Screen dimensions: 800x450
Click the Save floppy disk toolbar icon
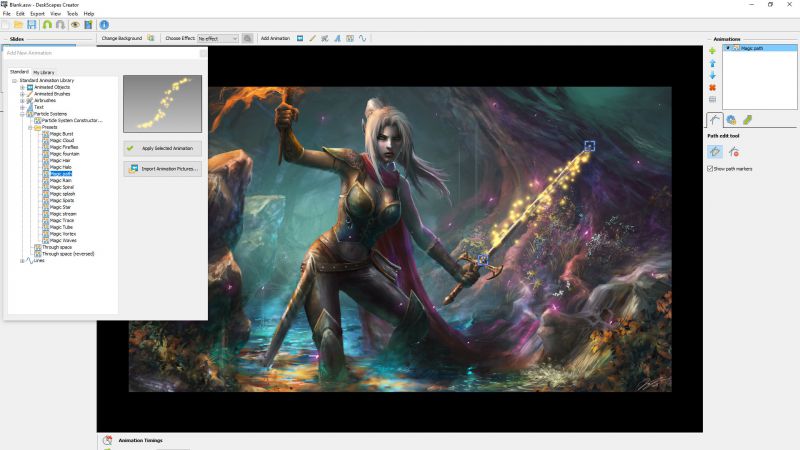[x=32, y=24]
